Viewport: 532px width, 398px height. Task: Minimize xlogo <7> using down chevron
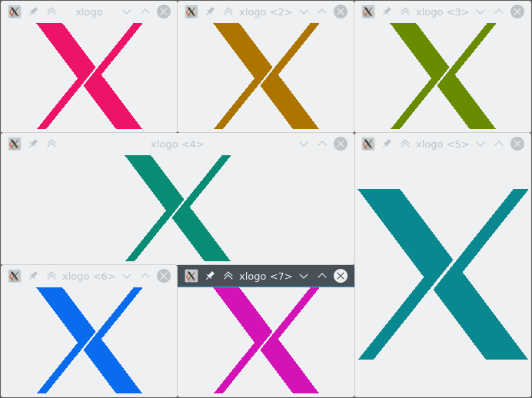tap(304, 276)
